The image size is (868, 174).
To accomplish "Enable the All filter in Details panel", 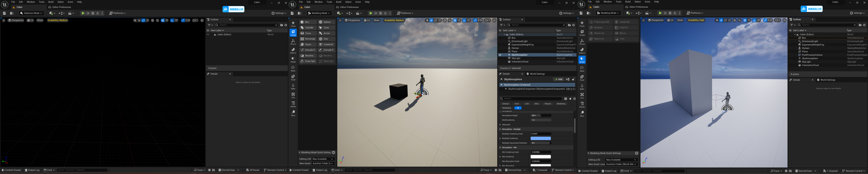I will [x=518, y=108].
